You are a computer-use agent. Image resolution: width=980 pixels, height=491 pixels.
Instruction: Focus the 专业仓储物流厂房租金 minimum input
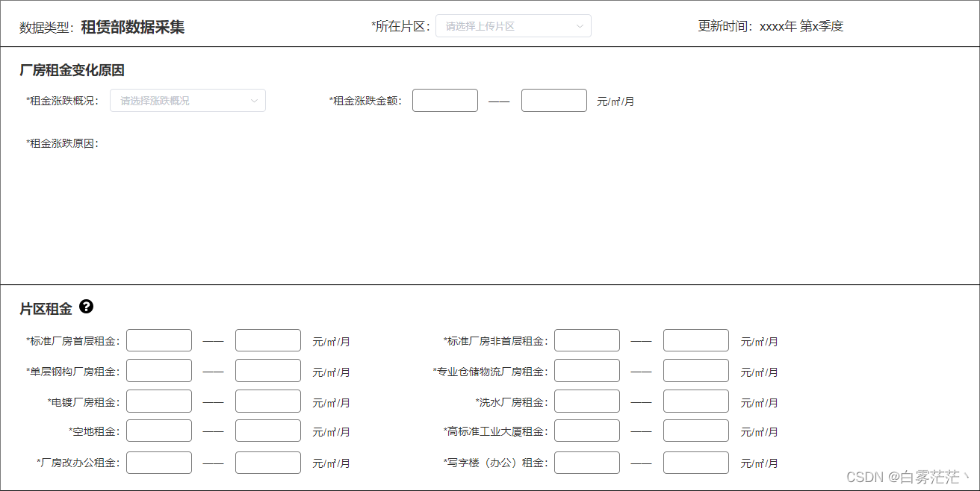(x=587, y=371)
